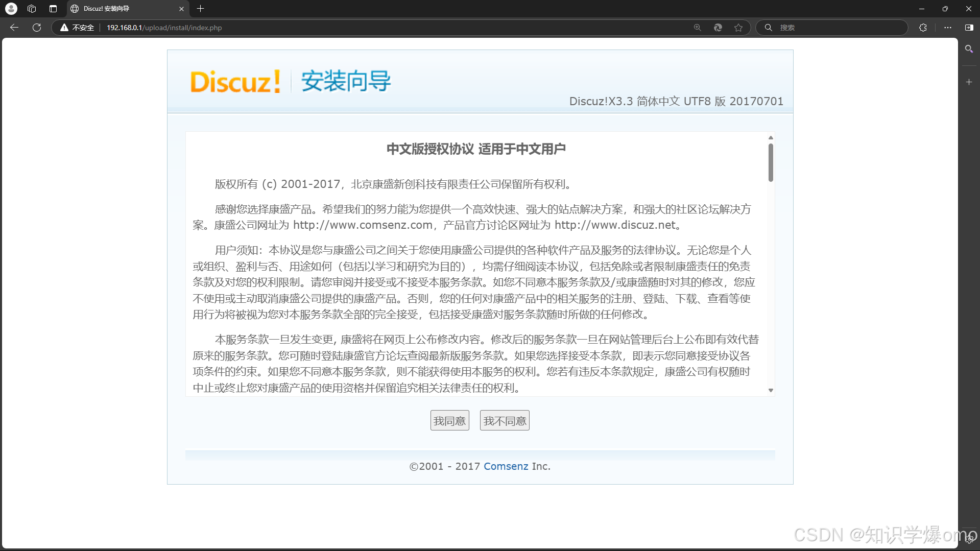
Task: Click the 我同意 agree button
Action: (x=449, y=421)
